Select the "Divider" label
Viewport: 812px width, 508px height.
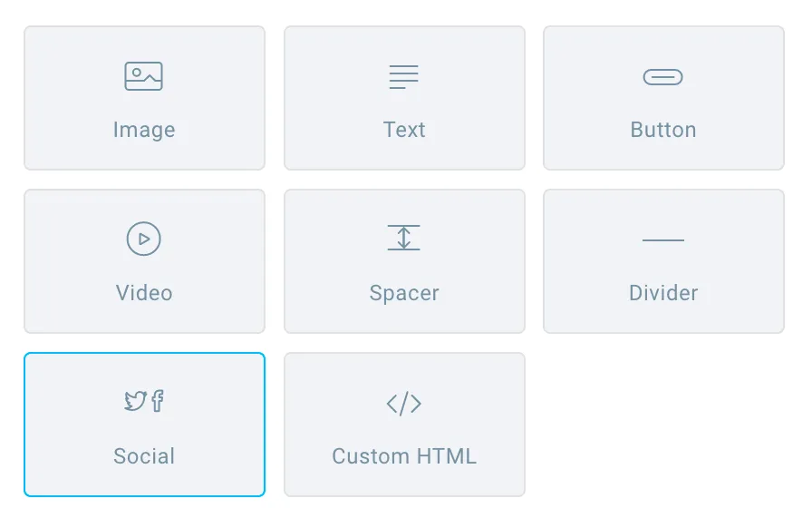(663, 293)
